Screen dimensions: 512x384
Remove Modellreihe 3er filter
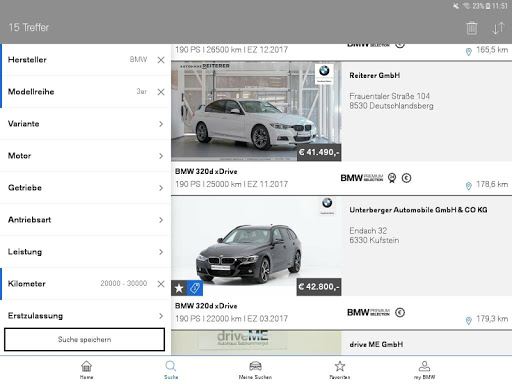161,92
